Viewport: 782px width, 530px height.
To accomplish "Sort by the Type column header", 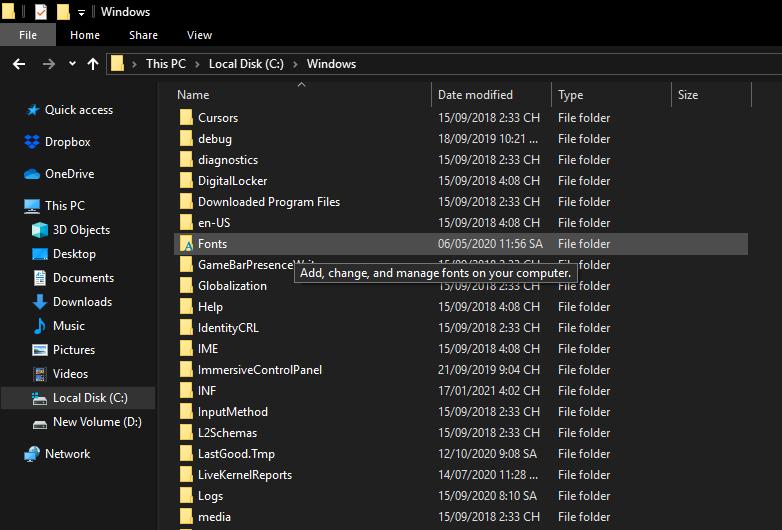I will click(x=571, y=95).
